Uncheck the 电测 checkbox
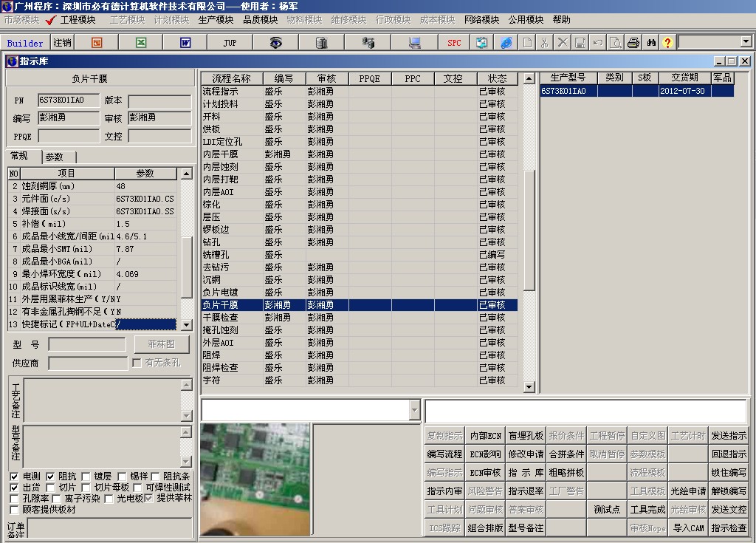This screenshot has height=543, width=756. coord(14,477)
